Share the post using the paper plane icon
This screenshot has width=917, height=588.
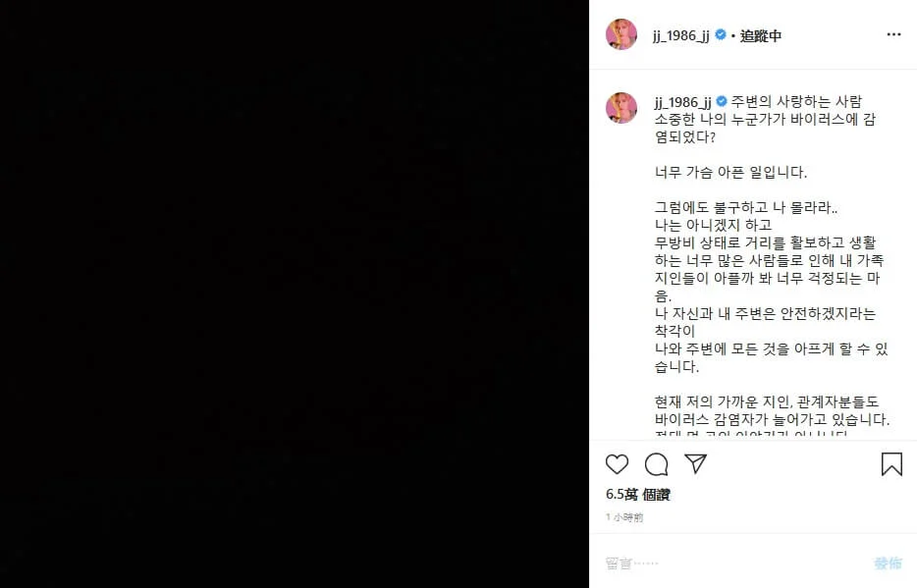click(x=696, y=463)
